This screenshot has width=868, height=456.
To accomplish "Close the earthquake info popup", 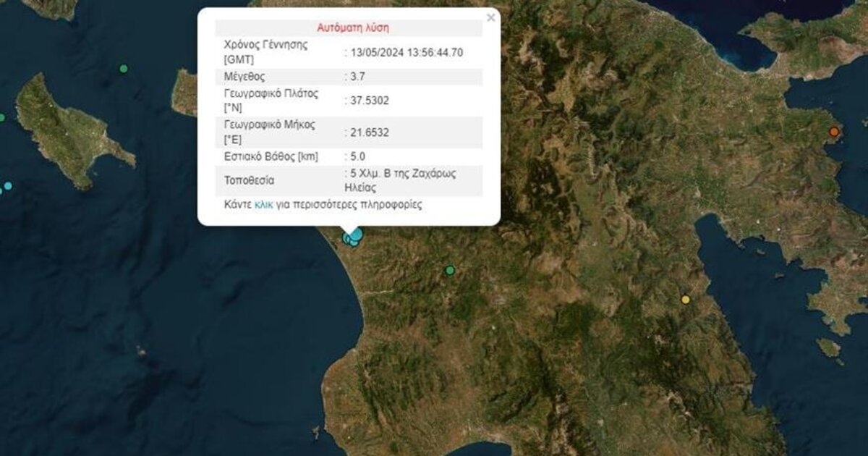I will (491, 18).
